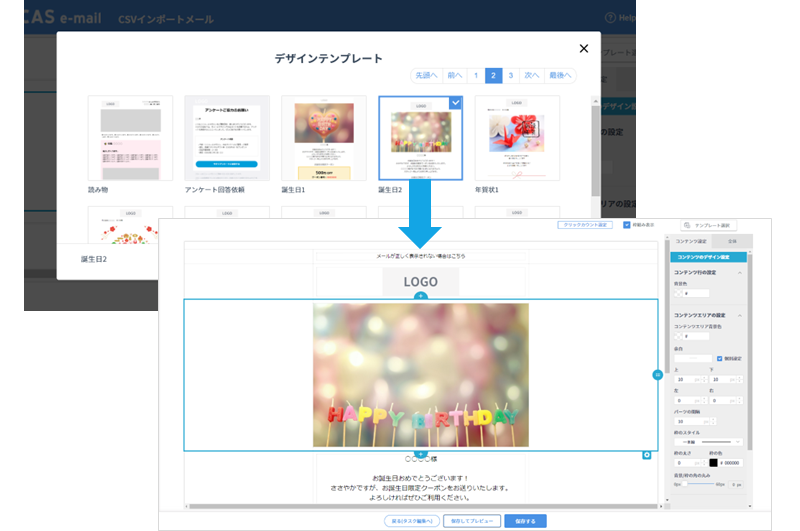Choose the 読み物 template thumbnail
Viewport: 800px width, 531px height.
coord(131,138)
